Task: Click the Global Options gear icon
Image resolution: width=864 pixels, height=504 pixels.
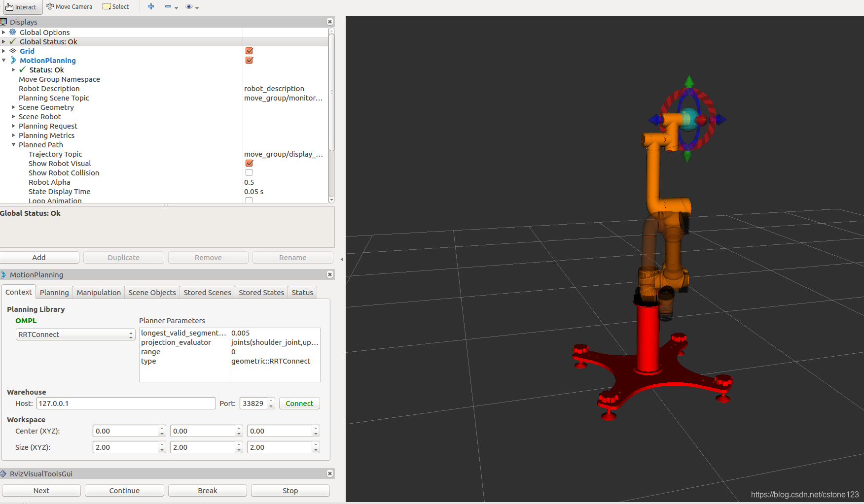Action: (x=13, y=32)
